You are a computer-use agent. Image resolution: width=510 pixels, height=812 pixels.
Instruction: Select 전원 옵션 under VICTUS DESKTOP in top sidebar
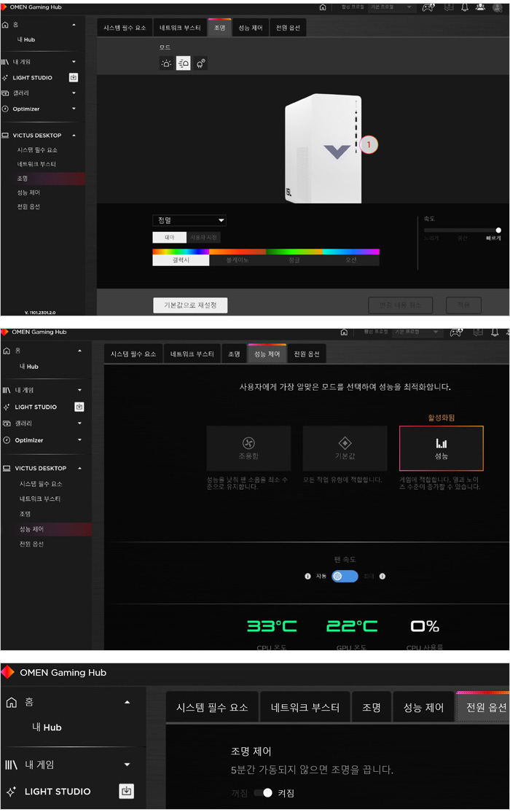click(x=28, y=206)
